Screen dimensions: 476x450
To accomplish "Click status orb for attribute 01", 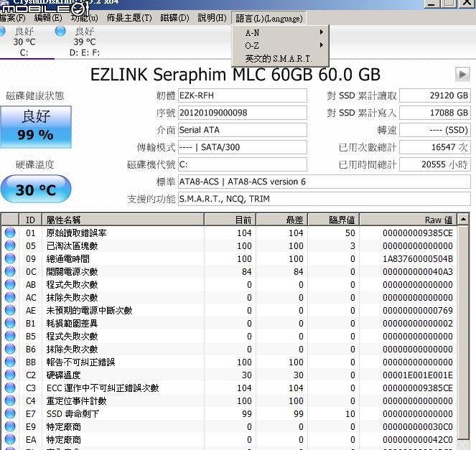I will coord(10,233).
